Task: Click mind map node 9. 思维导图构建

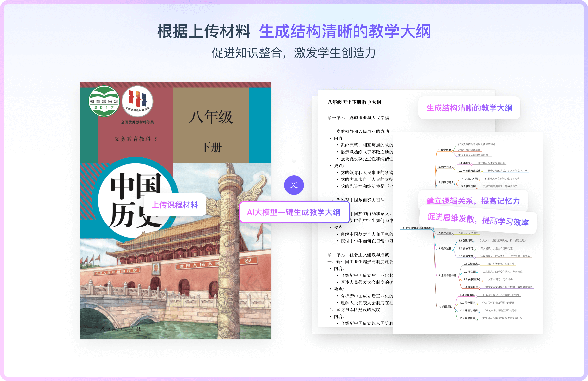Action: click(x=447, y=275)
